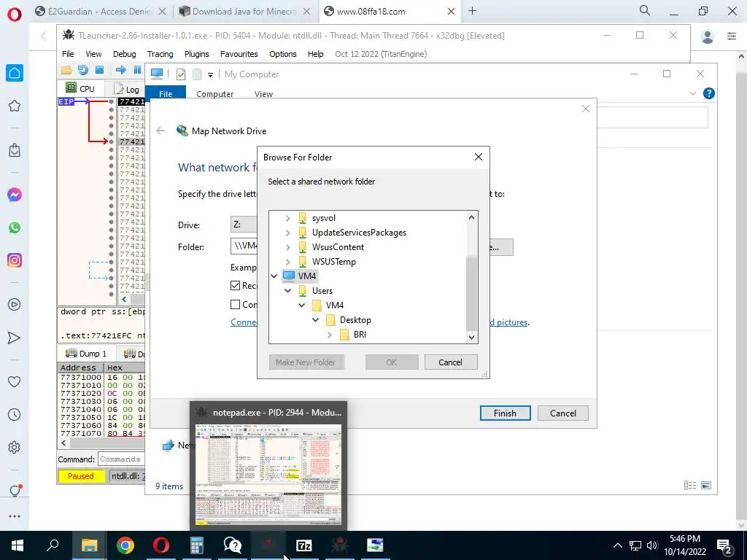
Task: Open Chrome from the taskbar
Action: click(x=125, y=545)
